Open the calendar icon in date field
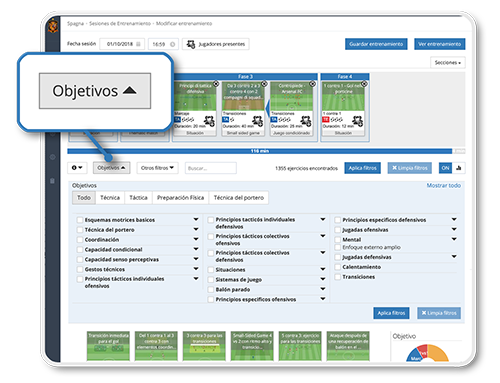 [x=138, y=44]
